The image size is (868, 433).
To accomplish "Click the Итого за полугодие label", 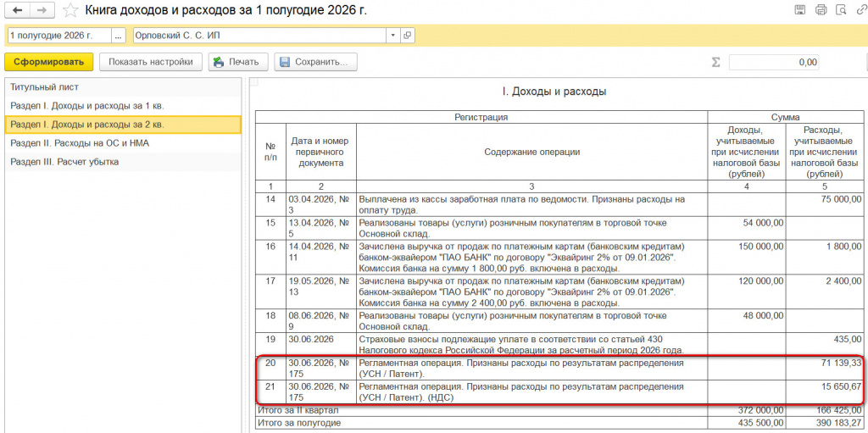I will point(299,423).
